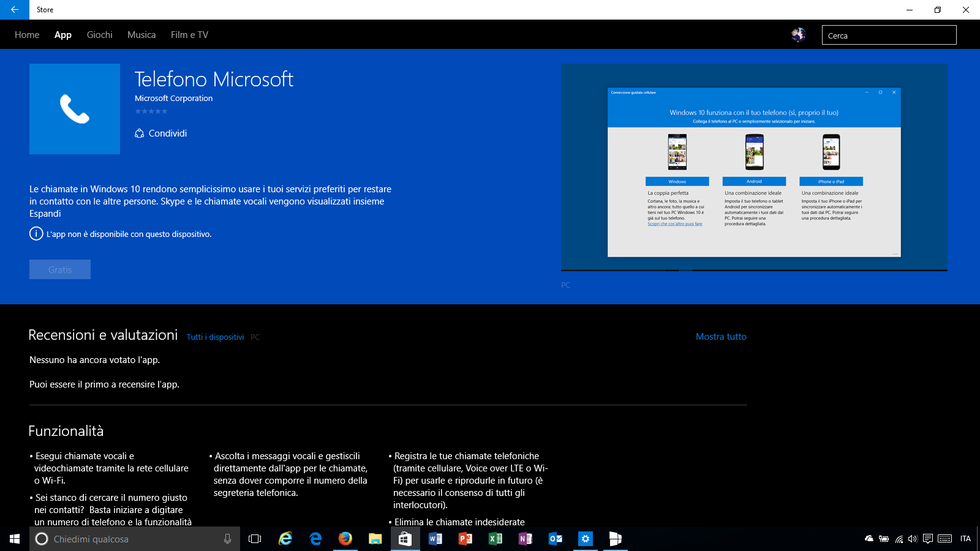Image resolution: width=980 pixels, height=551 pixels.
Task: Open volume speaker tray icon
Action: click(x=913, y=539)
